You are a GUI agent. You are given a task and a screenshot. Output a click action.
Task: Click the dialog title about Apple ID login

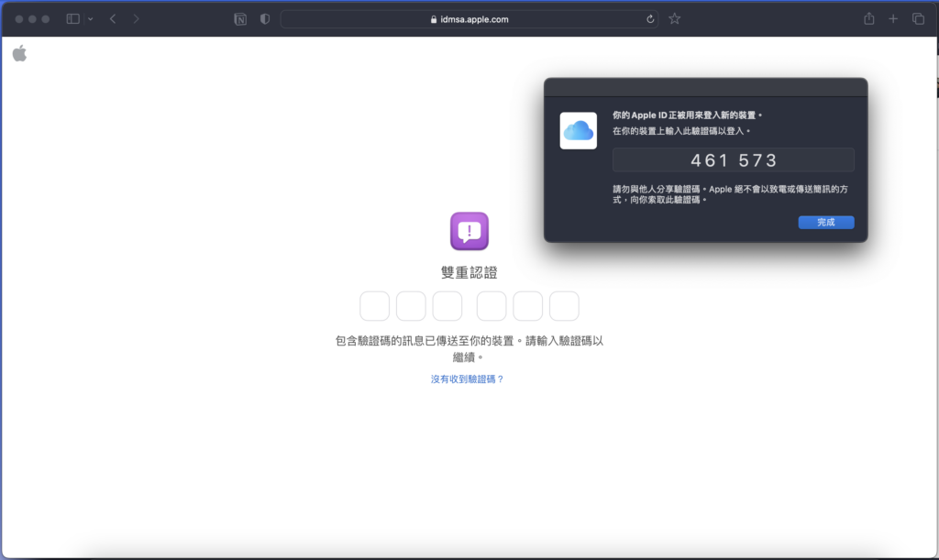(687, 115)
